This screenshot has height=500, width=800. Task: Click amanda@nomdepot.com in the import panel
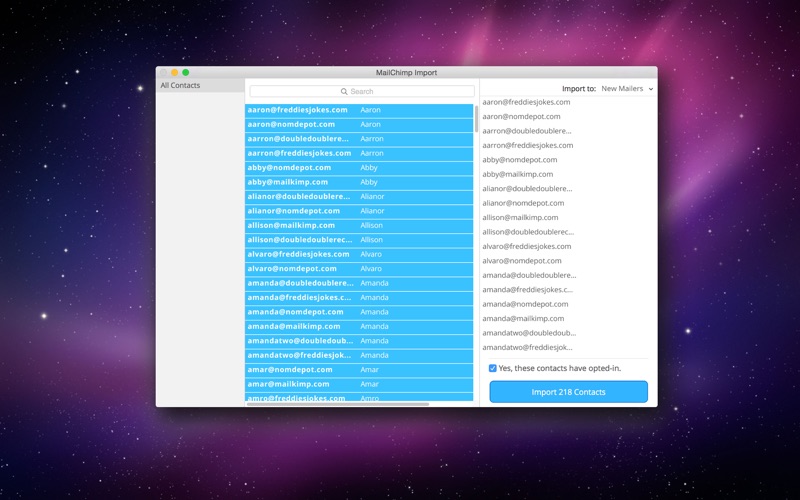click(x=526, y=304)
